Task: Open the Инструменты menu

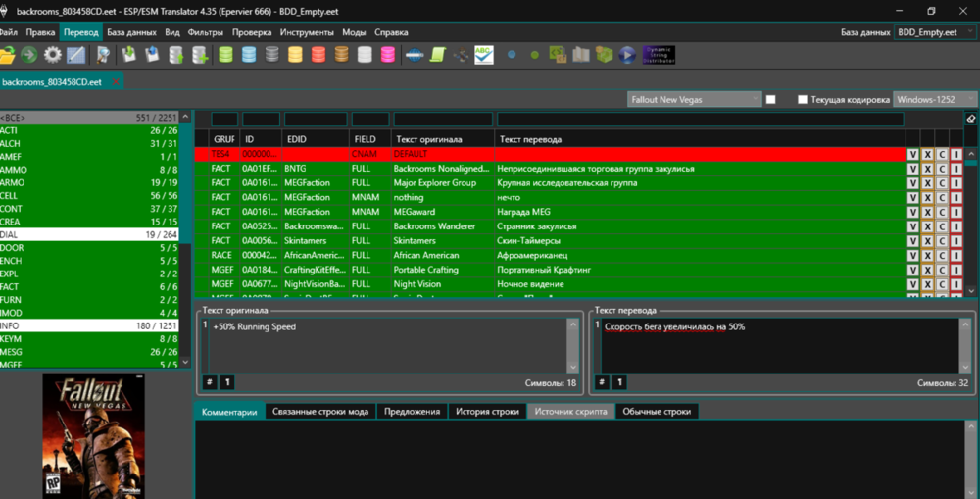Action: [x=307, y=32]
